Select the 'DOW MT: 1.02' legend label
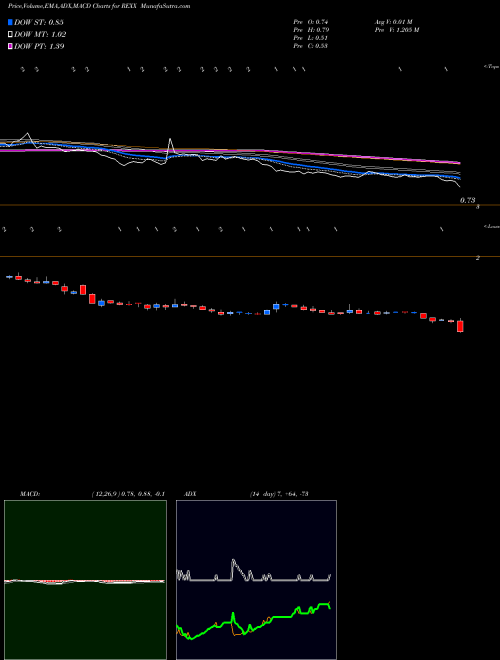Image resolution: width=500 pixels, height=660 pixels. pyautogui.click(x=40, y=35)
